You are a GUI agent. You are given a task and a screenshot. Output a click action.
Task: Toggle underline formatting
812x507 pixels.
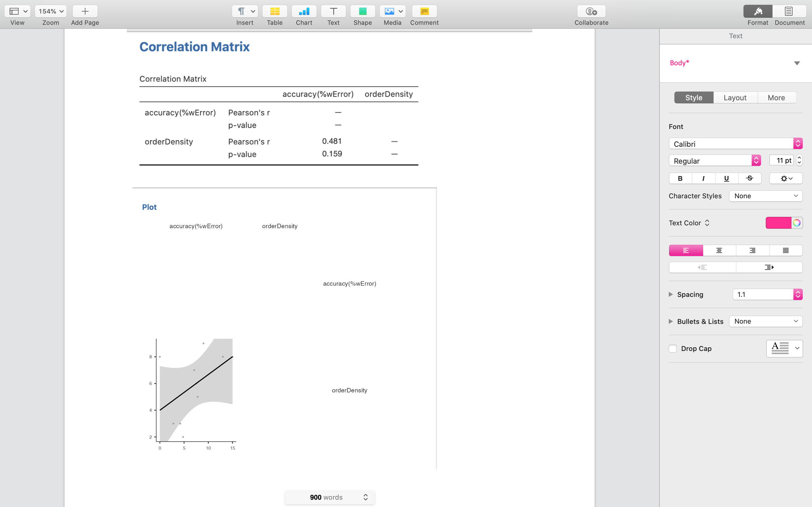(727, 178)
